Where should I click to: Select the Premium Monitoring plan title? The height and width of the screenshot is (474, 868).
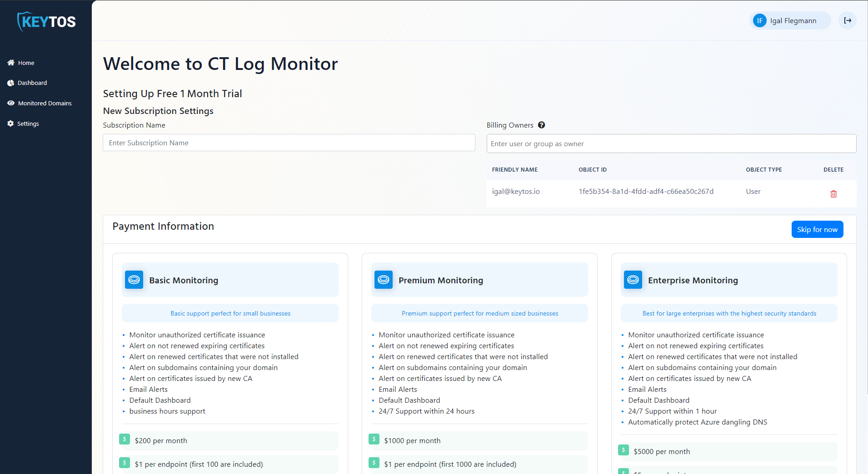pos(441,280)
